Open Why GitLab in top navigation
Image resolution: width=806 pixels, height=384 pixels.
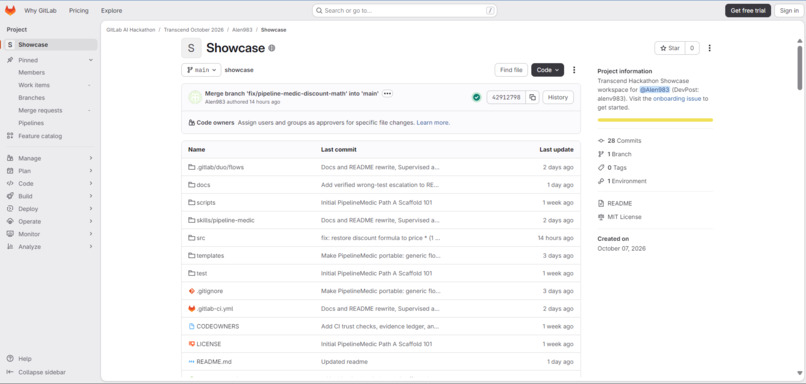coord(41,10)
